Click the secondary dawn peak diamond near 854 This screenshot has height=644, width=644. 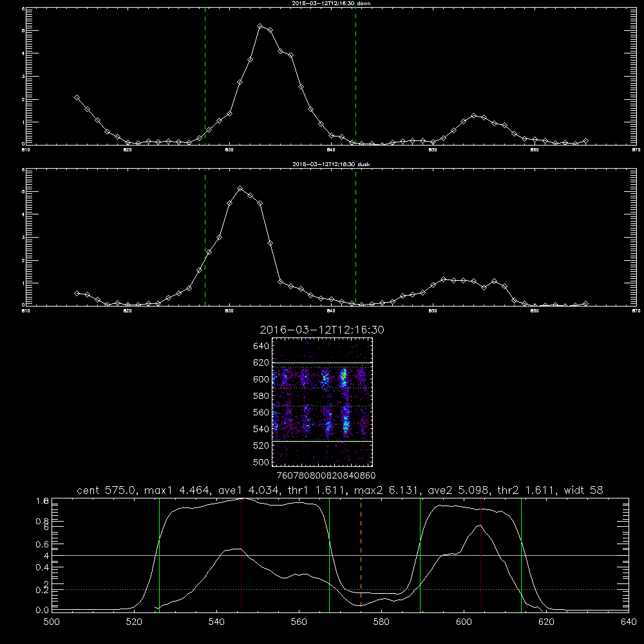(473, 116)
